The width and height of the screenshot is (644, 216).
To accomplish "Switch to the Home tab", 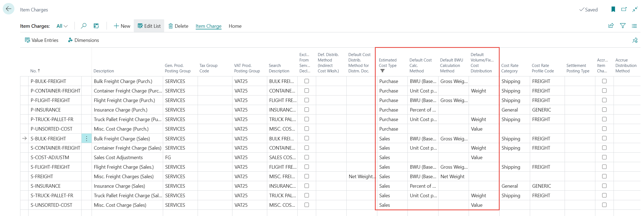I will [235, 26].
